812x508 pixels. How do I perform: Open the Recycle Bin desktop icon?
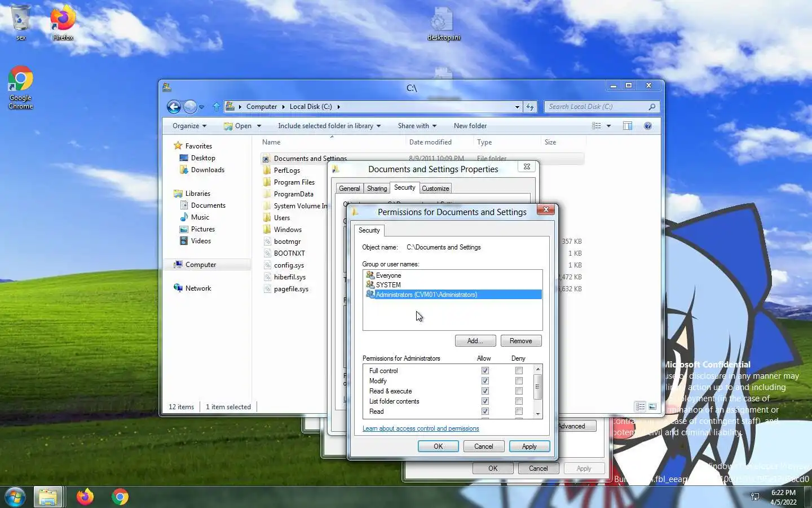point(20,21)
